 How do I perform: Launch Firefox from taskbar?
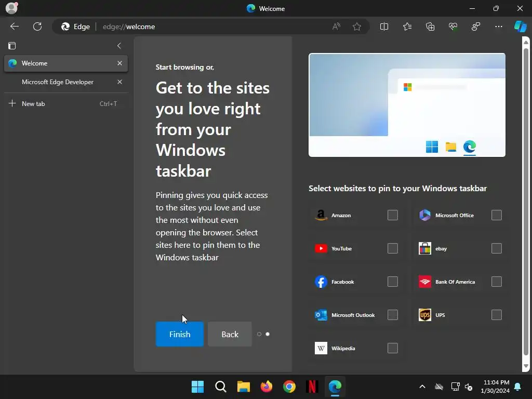[267, 387]
